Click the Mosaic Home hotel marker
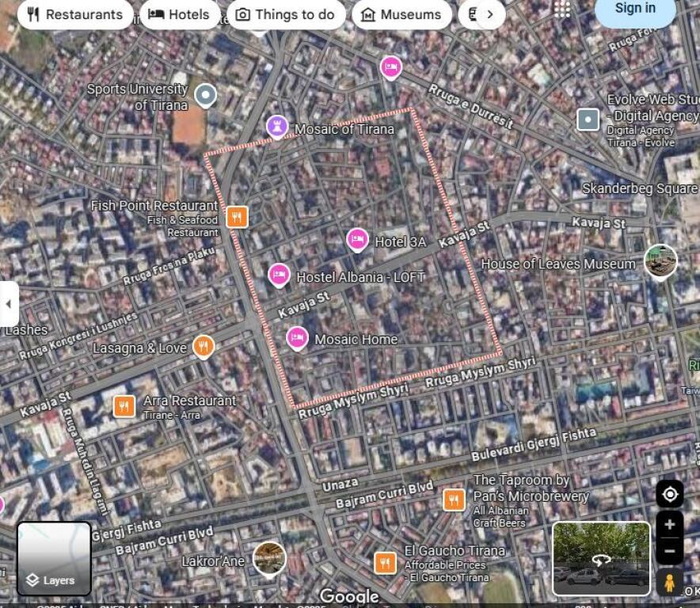The width and height of the screenshot is (700, 608). click(298, 337)
